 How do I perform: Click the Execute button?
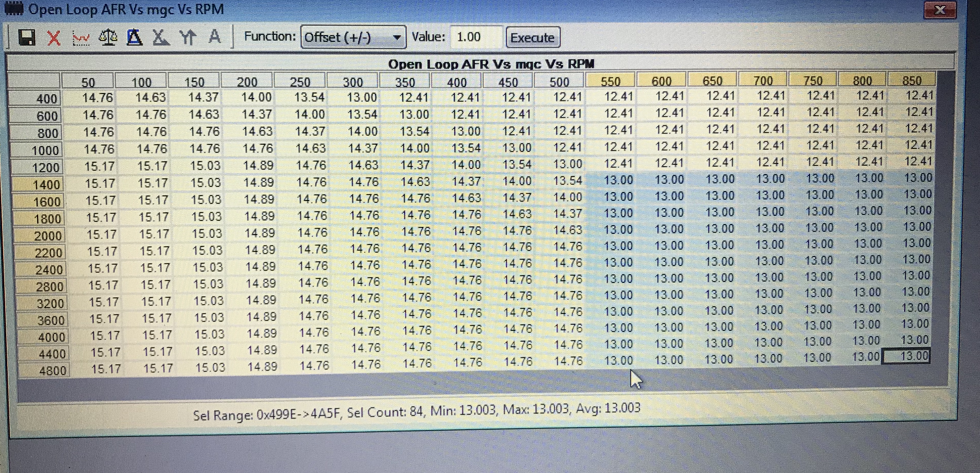pyautogui.click(x=533, y=38)
